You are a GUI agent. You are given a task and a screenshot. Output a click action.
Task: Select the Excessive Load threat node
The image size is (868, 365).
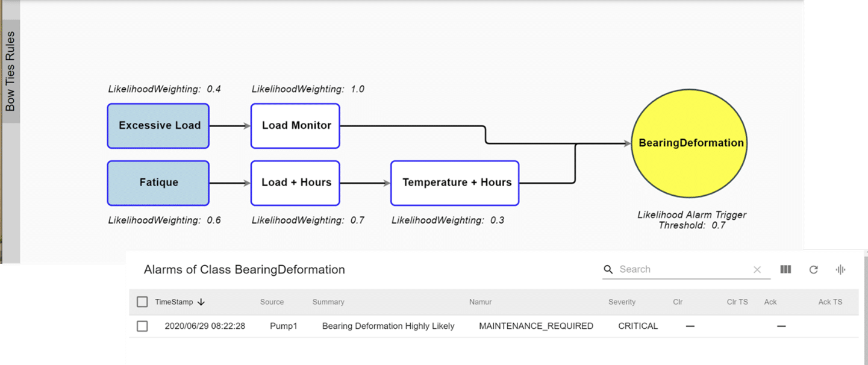[158, 126]
